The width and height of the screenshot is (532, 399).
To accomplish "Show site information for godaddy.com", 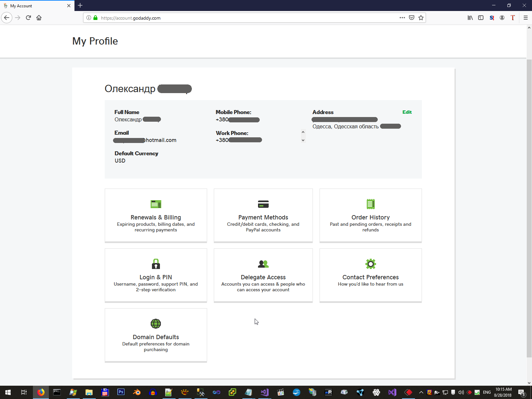I will 89,18.
